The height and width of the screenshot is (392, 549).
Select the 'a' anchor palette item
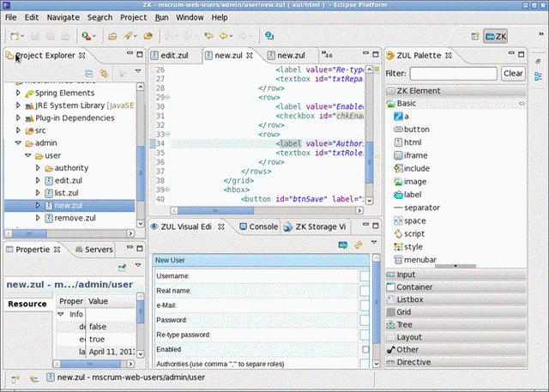click(401, 117)
